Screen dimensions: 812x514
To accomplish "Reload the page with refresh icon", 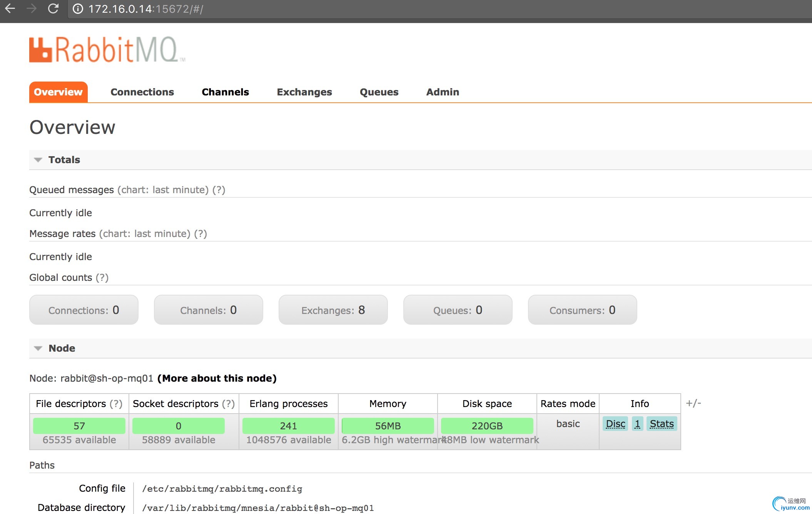I will [x=53, y=8].
